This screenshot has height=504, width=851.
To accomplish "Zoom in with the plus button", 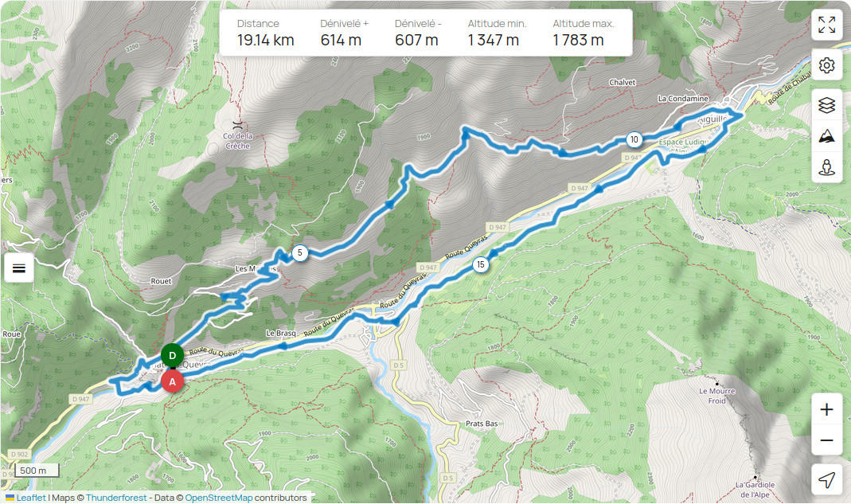I will click(x=826, y=409).
